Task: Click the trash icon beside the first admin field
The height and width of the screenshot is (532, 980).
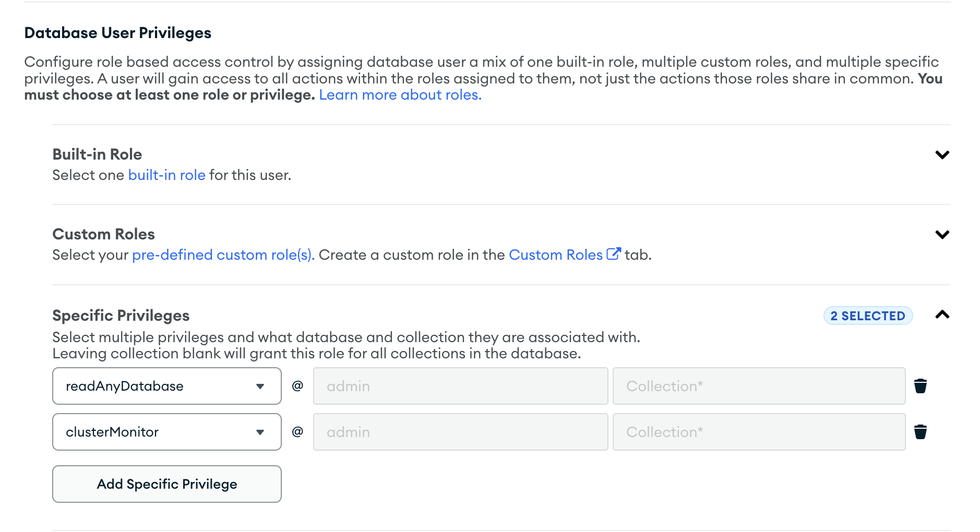Action: click(921, 386)
